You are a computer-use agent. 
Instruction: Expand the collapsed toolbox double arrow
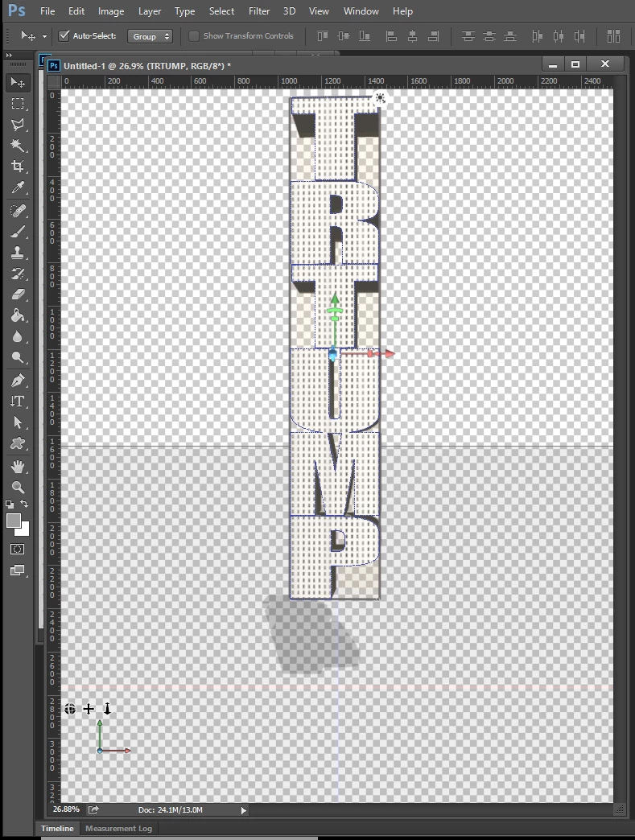coord(9,56)
